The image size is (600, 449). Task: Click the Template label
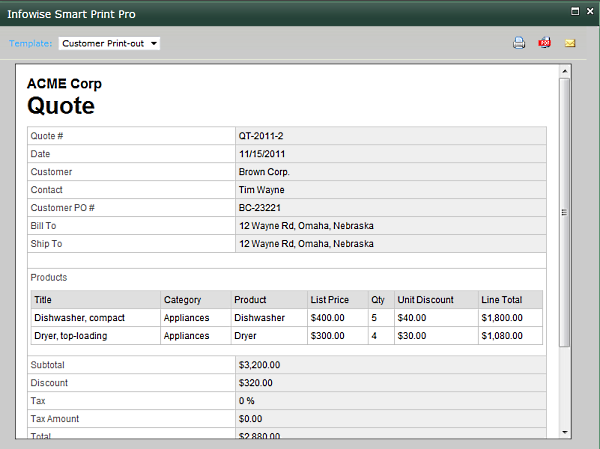30,43
